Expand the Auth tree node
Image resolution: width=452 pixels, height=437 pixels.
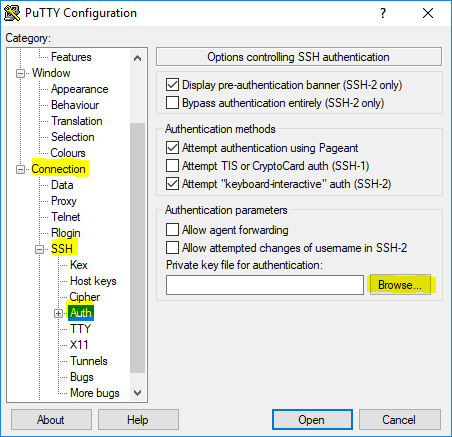point(58,313)
